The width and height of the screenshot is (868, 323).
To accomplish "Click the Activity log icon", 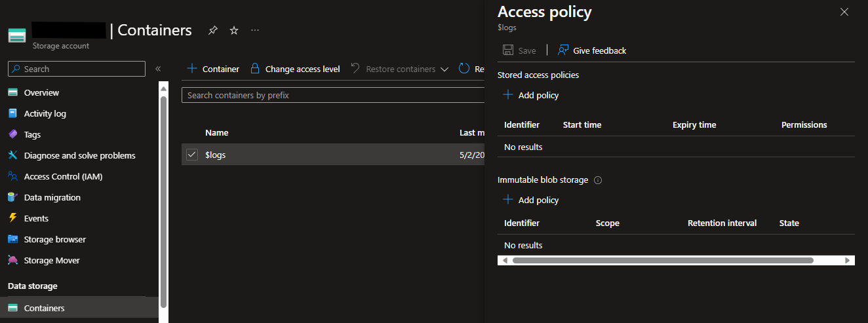I will click(12, 113).
